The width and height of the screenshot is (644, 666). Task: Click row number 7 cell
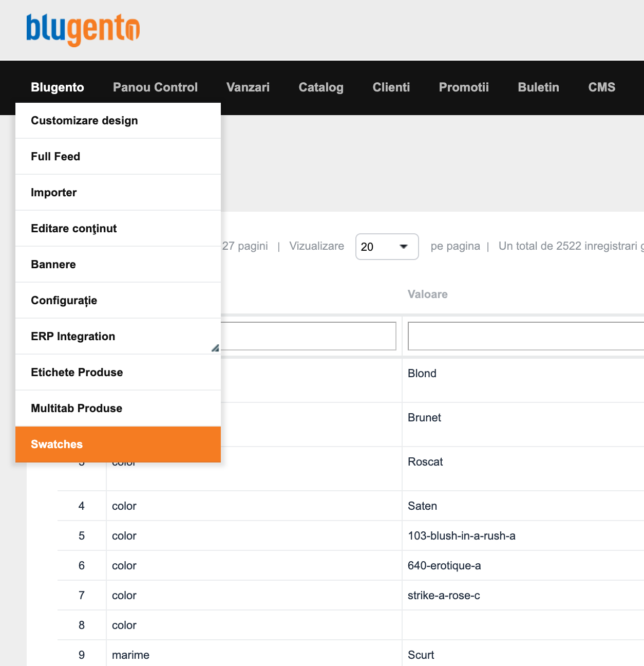82,596
